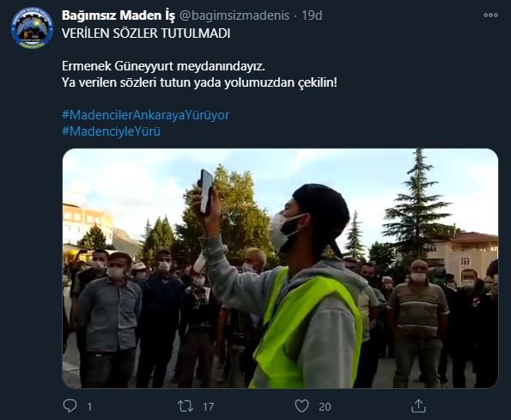
Task: Open the @bagimsizmadenis handle link
Action: pyautogui.click(x=234, y=15)
